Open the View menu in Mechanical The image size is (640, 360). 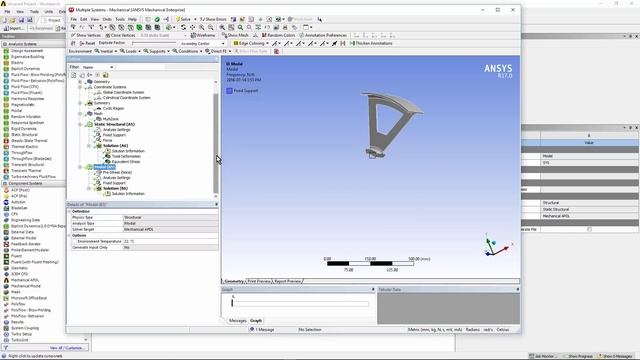point(95,19)
